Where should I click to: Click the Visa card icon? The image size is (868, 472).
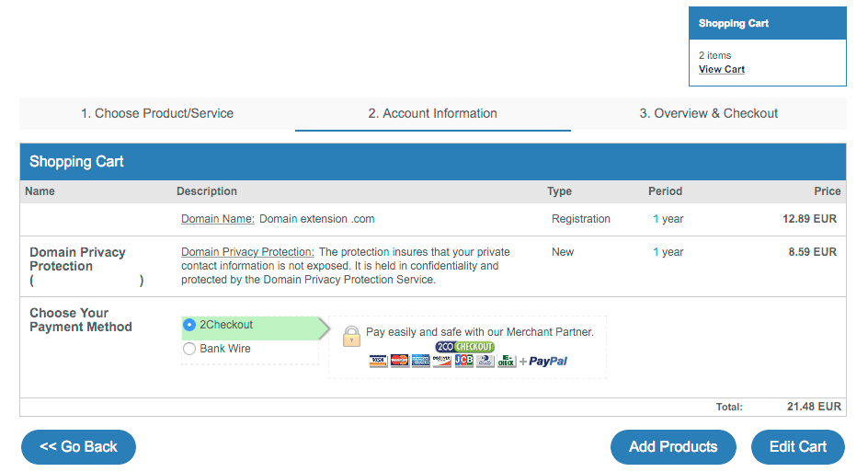[x=378, y=361]
